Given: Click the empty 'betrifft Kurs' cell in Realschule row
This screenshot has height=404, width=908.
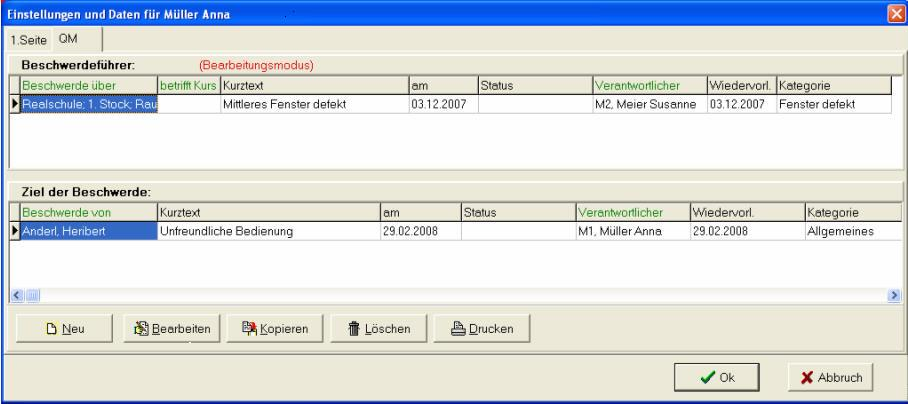Looking at the screenshot, I should tap(189, 104).
